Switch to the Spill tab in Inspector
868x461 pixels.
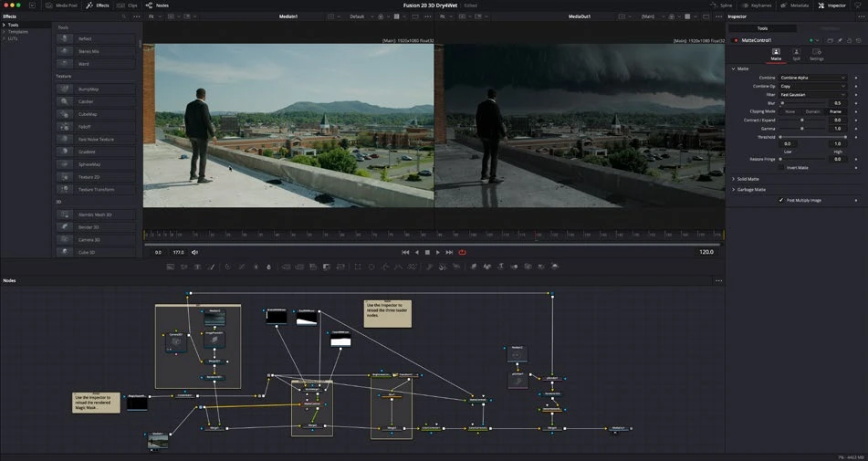(x=796, y=54)
